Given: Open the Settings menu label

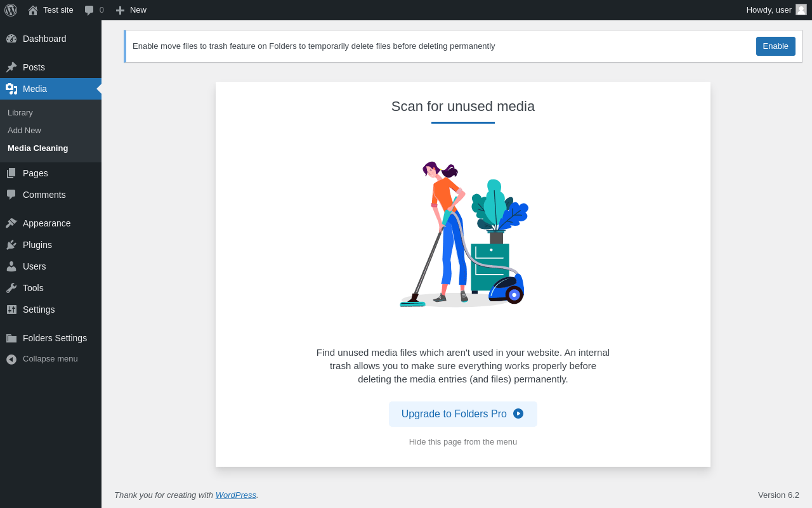Looking at the screenshot, I should pos(39,309).
